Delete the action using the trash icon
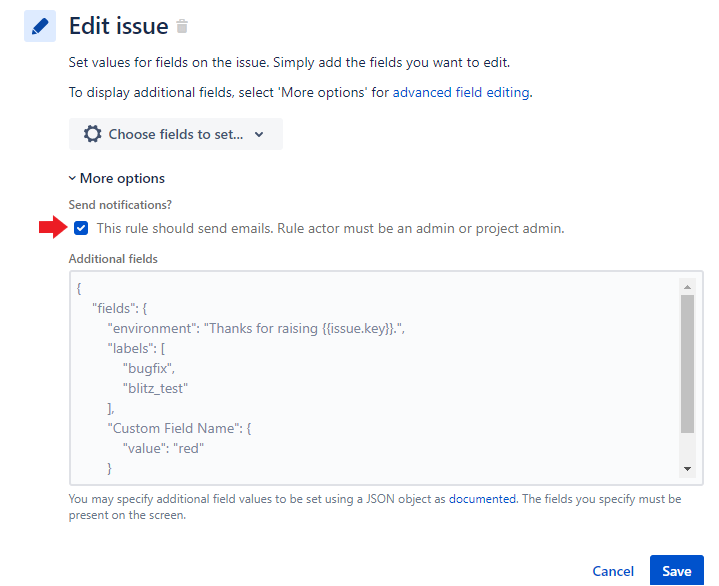Viewport: 719px width, 586px height. [182, 26]
